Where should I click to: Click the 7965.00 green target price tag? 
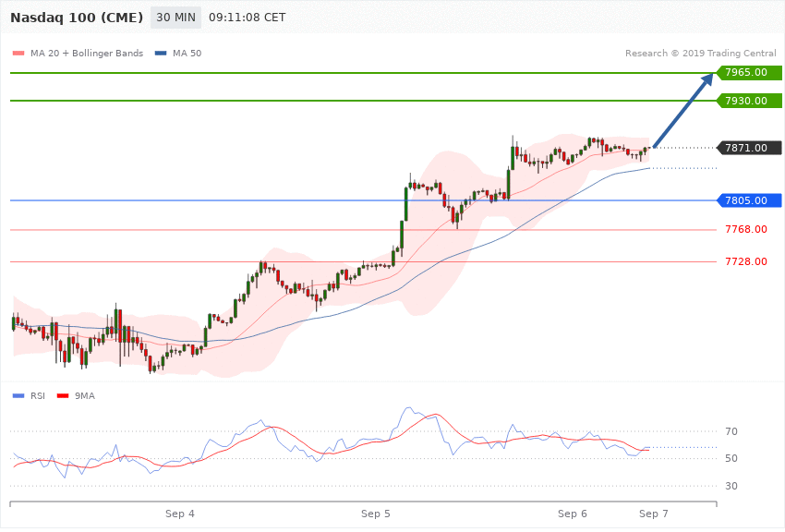point(750,73)
